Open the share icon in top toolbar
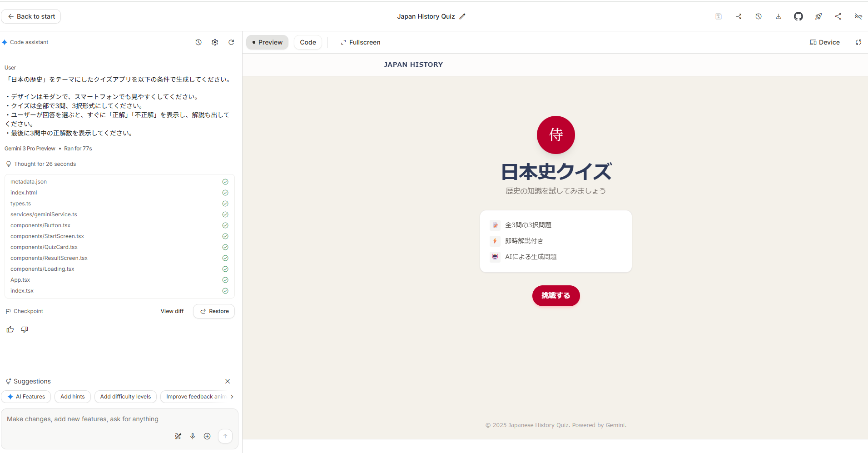 point(838,16)
